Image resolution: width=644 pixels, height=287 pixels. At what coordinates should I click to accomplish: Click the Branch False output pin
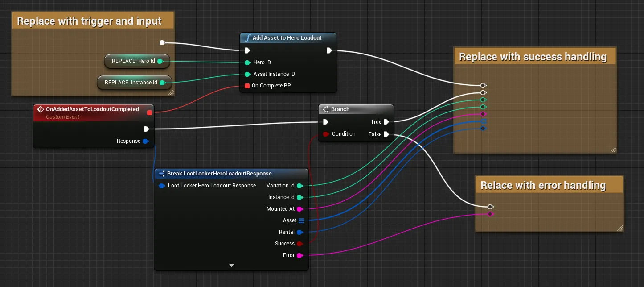[x=386, y=134]
